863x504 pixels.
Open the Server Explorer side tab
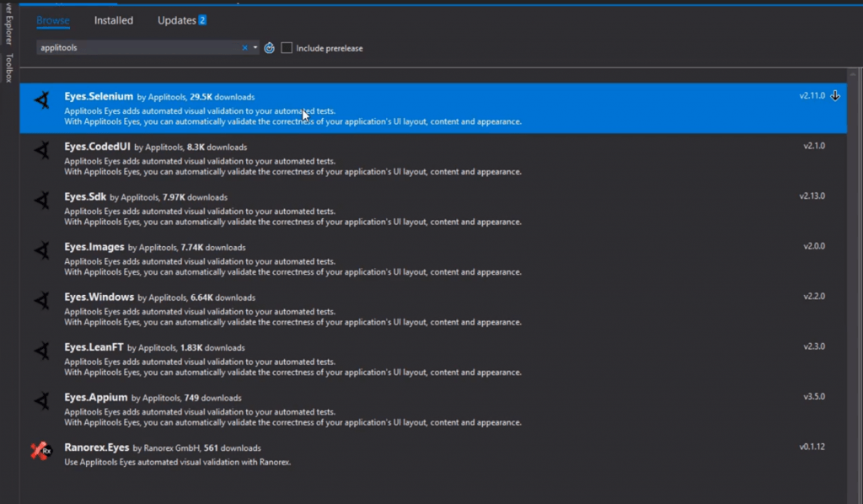[x=8, y=23]
